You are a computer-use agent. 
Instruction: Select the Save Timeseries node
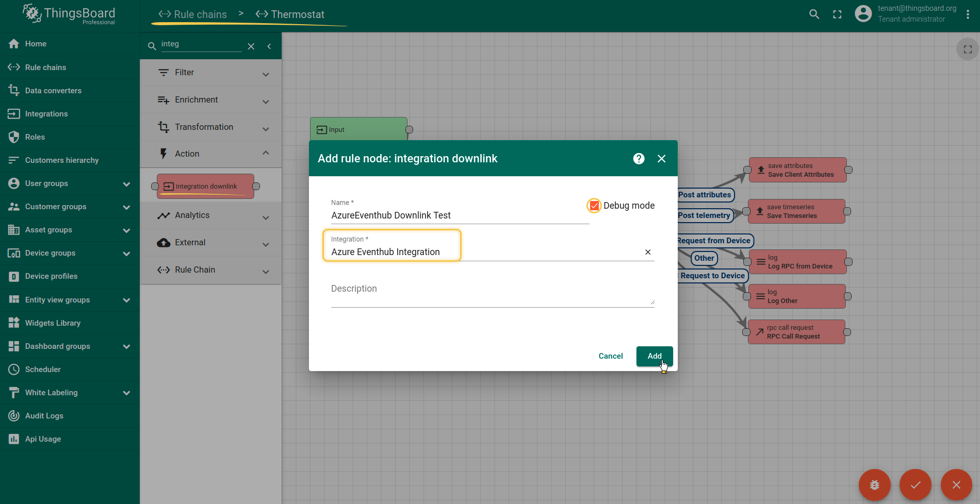pos(796,211)
